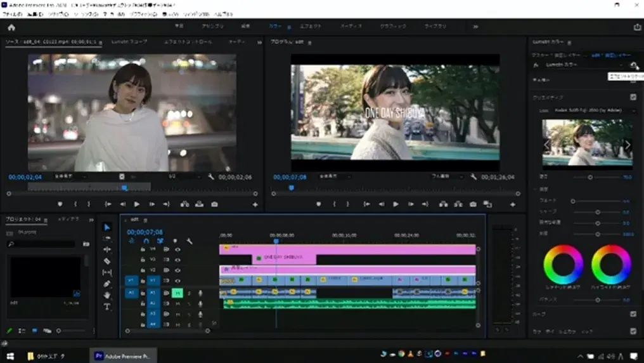Select the Type tool
This screenshot has width=644, height=363.
click(106, 307)
